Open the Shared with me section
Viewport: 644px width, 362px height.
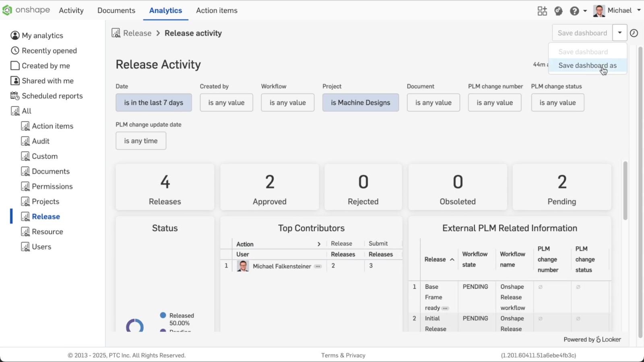click(x=47, y=80)
